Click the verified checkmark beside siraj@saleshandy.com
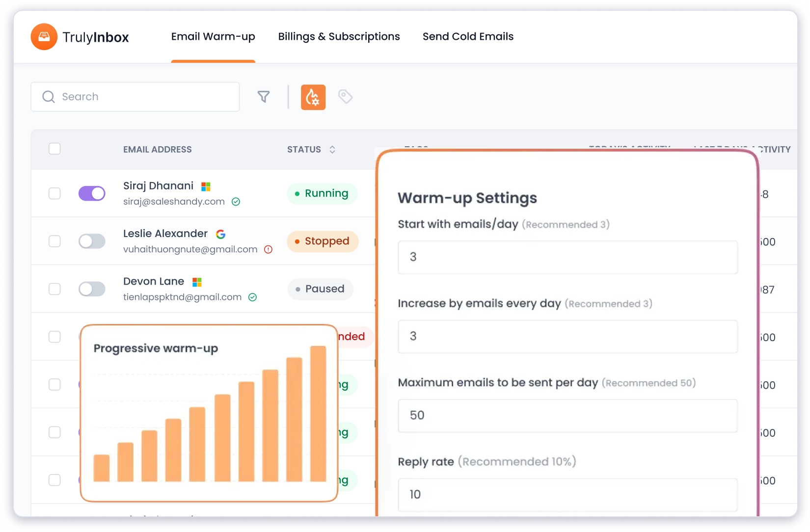 point(236,202)
